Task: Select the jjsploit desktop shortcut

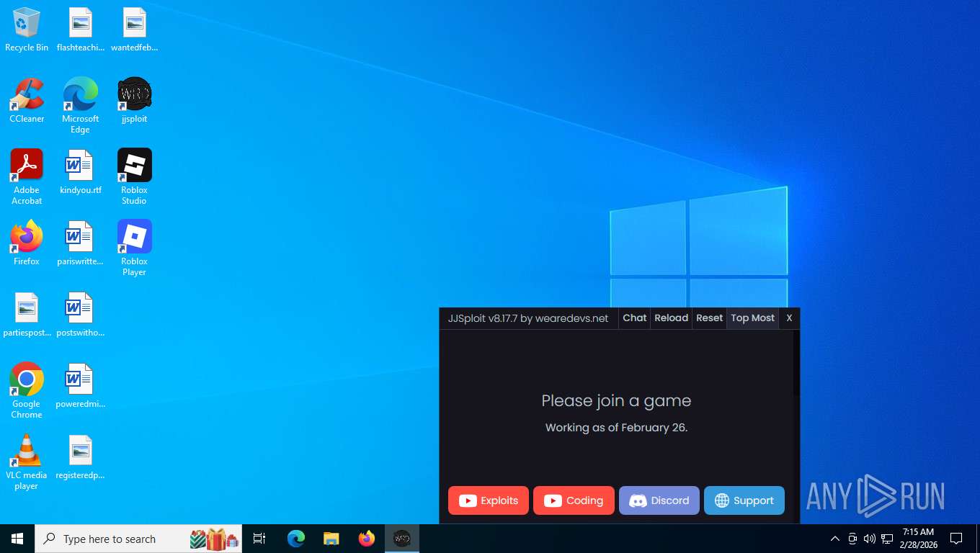Action: coord(134,101)
